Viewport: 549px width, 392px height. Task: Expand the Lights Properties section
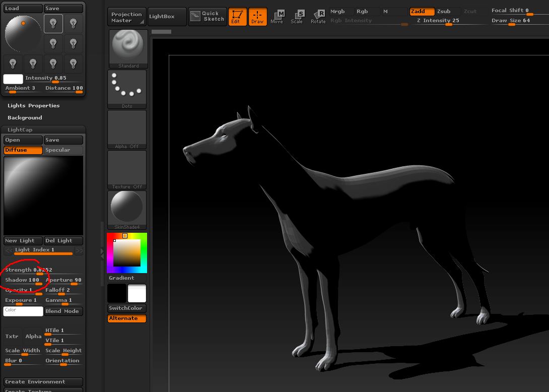(x=34, y=105)
